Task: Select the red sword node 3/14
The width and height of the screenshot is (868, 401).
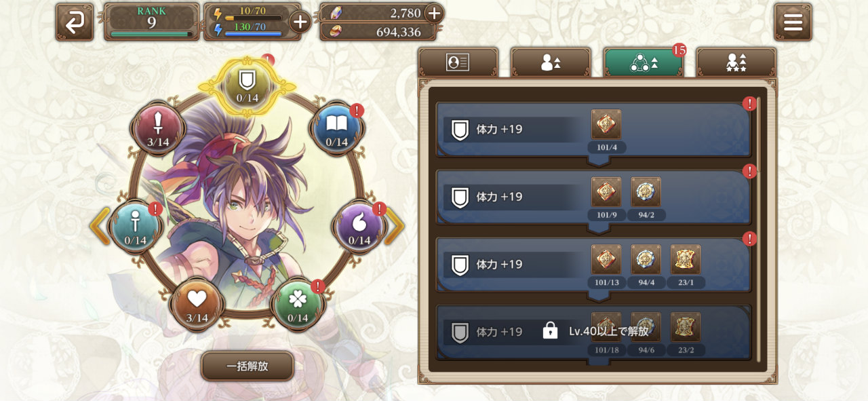Action: (158, 128)
